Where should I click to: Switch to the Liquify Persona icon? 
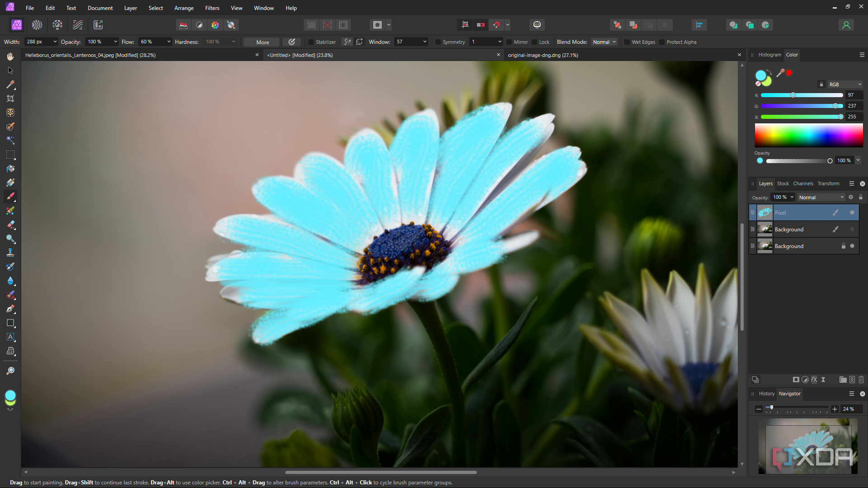37,25
